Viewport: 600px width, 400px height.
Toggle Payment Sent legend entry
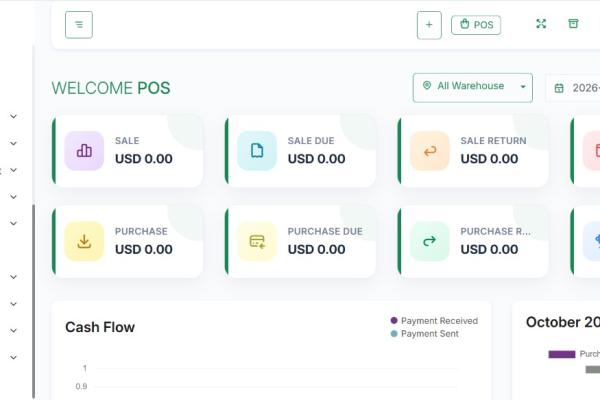424,334
